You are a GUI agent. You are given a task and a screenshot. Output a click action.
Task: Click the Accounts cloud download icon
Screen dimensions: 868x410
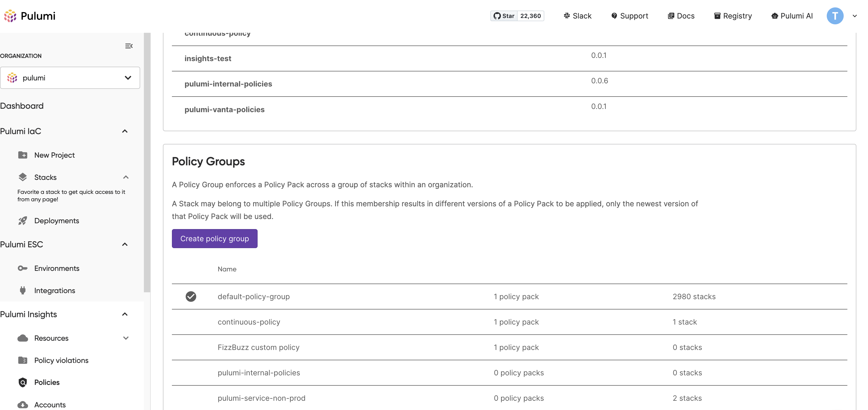point(22,405)
